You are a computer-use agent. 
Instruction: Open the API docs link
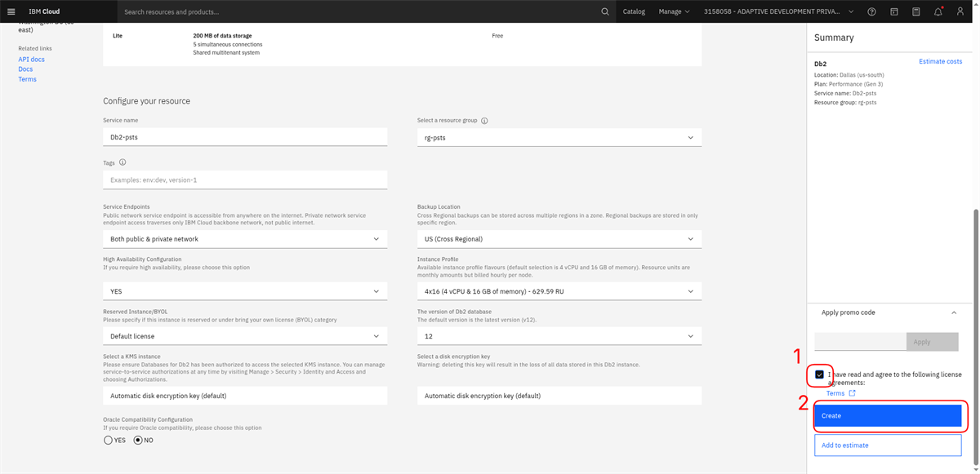(x=31, y=60)
